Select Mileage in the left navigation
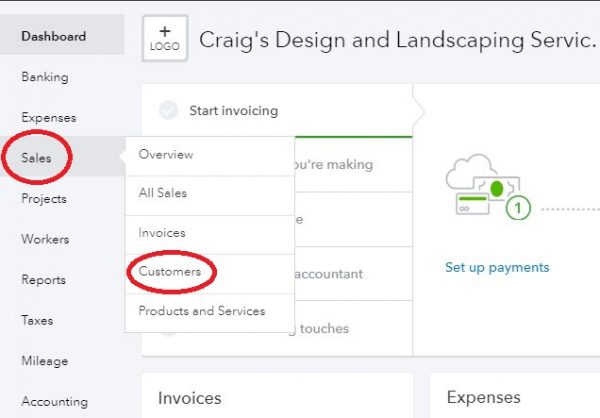The width and height of the screenshot is (600, 418). click(x=43, y=361)
